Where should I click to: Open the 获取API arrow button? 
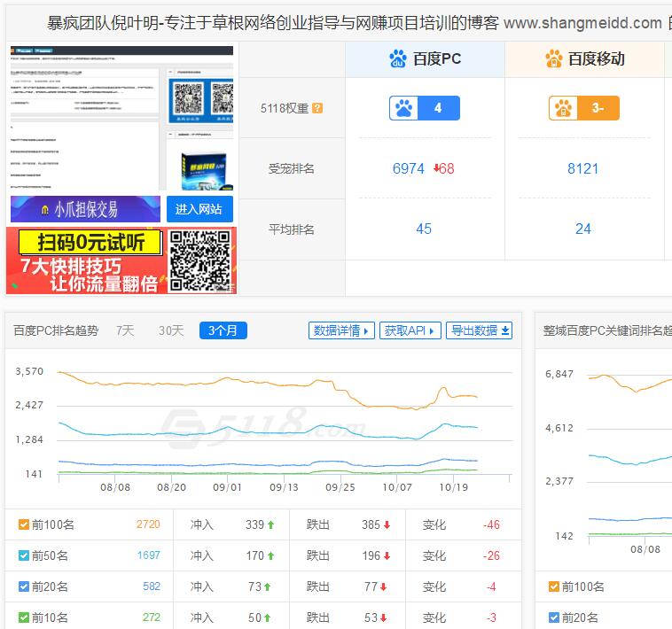point(410,330)
